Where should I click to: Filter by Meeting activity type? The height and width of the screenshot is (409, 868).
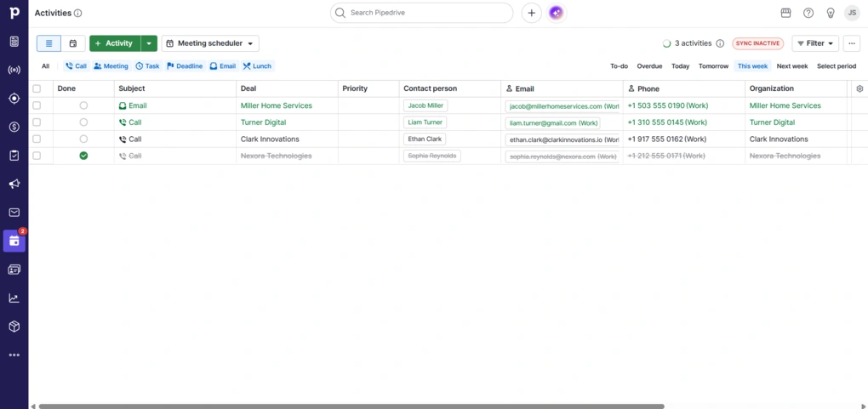pyautogui.click(x=111, y=65)
